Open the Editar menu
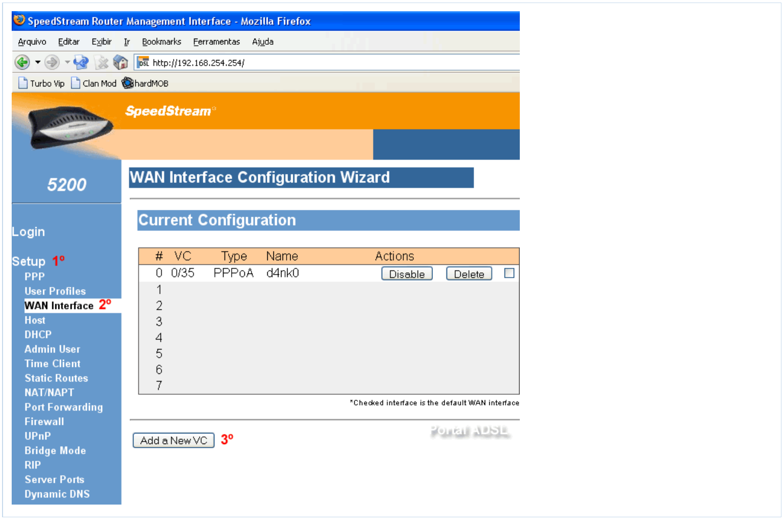This screenshot has height=532, width=784. pos(69,42)
